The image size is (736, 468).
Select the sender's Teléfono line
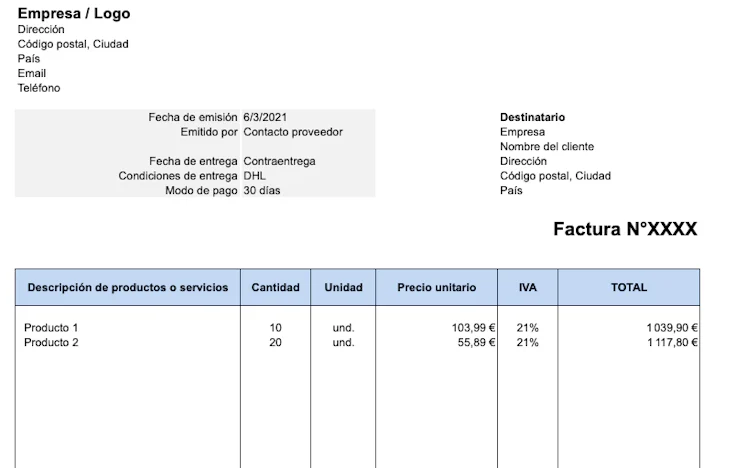(x=39, y=88)
